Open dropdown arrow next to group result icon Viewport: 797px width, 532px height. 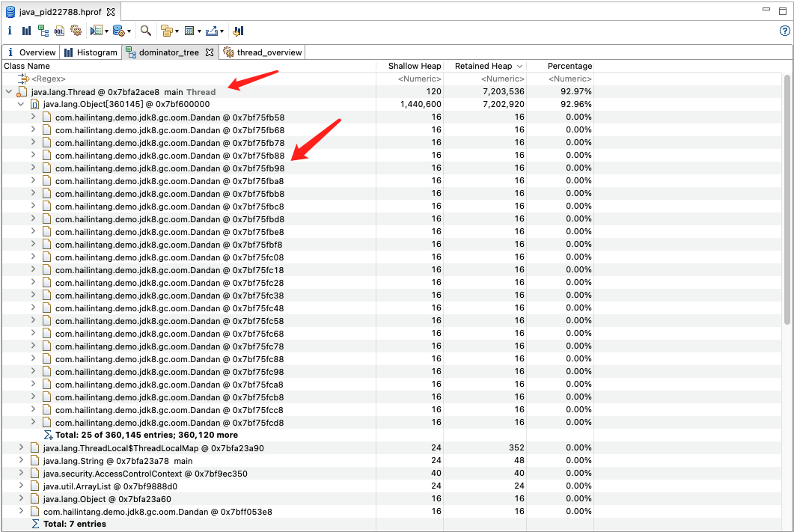tap(177, 31)
